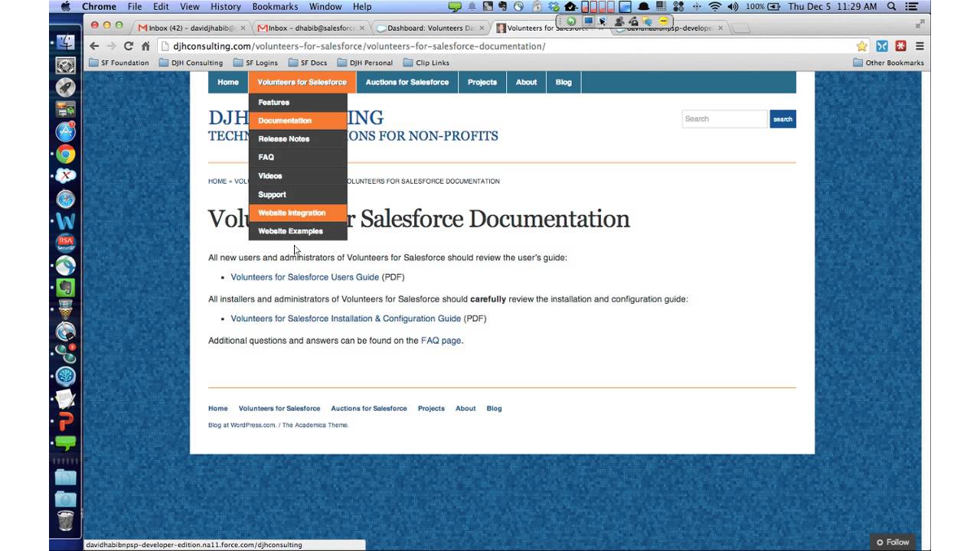The width and height of the screenshot is (980, 551).
Task: Click blue X extension icon in toolbar
Action: coord(882,46)
